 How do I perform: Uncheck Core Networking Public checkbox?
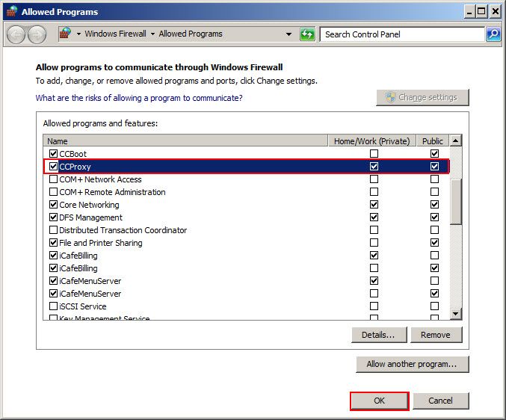click(x=435, y=205)
